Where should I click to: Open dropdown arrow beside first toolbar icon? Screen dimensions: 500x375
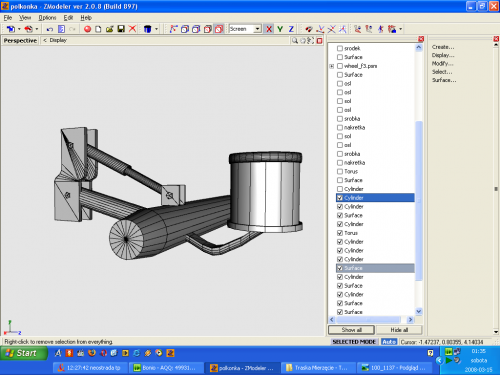pyautogui.click(x=19, y=29)
